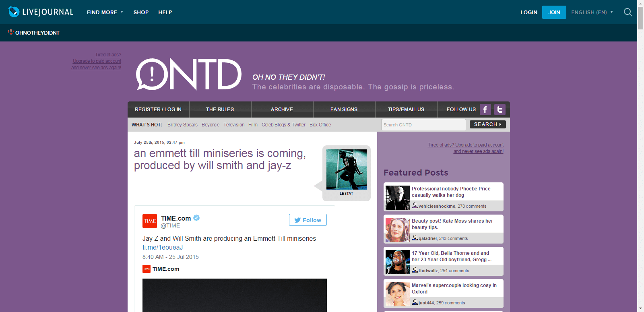Open Marvel's supercouple featured post

(x=454, y=288)
